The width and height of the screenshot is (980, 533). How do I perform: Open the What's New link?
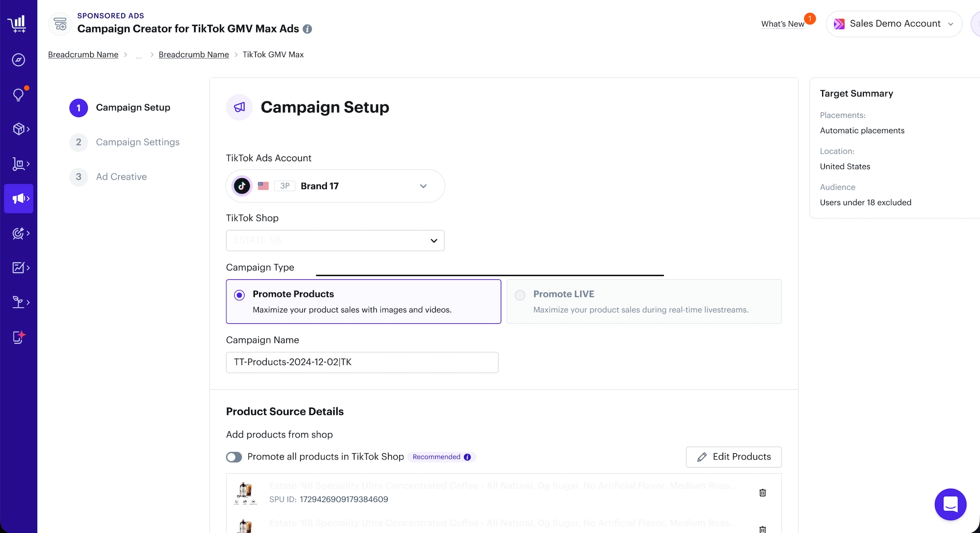[783, 24]
